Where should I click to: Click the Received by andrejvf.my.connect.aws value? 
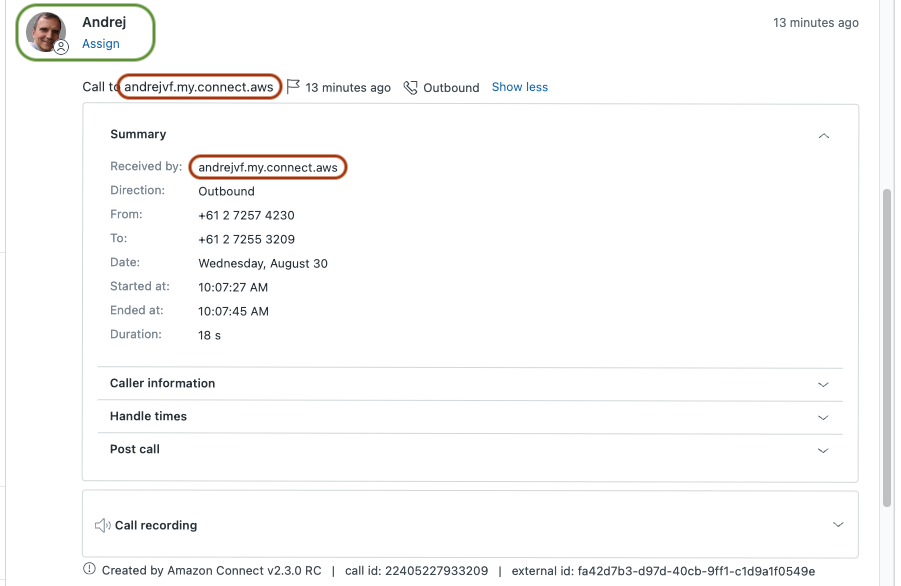[268, 167]
